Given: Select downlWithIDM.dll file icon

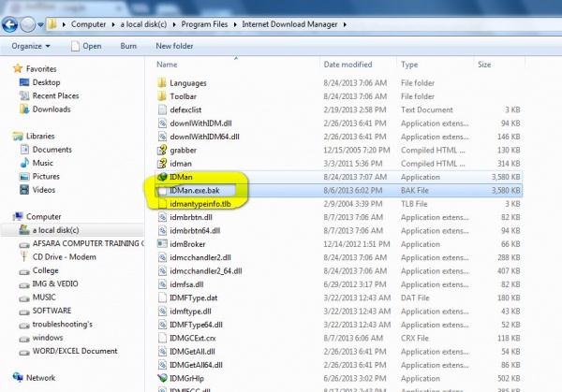Looking at the screenshot, I should [x=162, y=123].
